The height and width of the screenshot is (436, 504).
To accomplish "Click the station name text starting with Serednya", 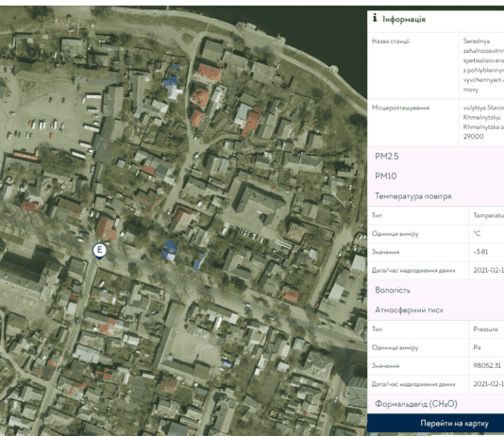I will point(483,65).
